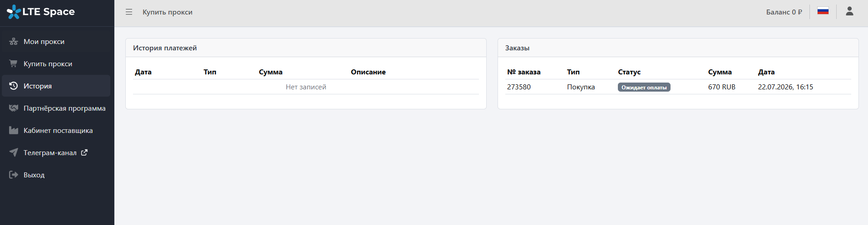Click the network icon beside Мои прокси
Viewport: 868px width, 225px height.
pos(14,41)
